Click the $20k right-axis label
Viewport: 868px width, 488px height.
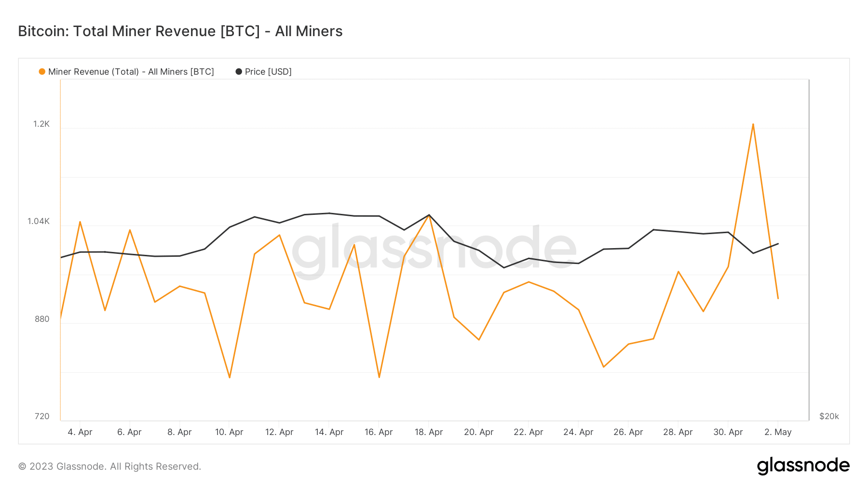(x=829, y=416)
